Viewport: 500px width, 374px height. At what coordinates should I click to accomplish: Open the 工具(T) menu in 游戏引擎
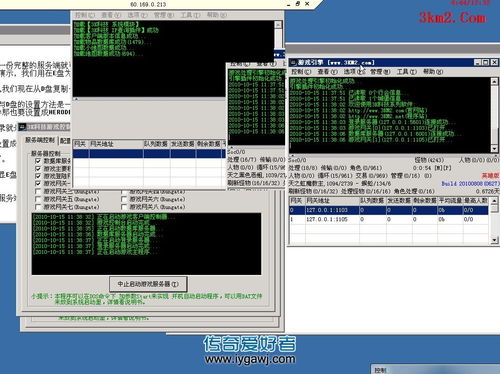coord(406,72)
